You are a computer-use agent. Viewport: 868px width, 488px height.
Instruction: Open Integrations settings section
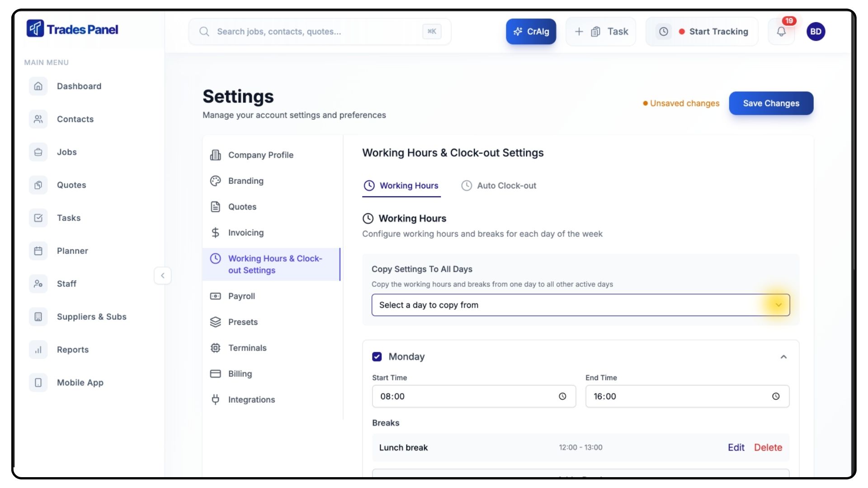251,400
